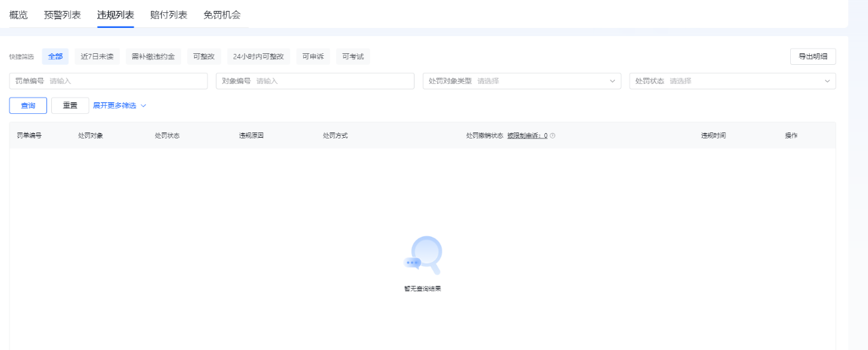
Task: Click the help icon beside 被限制申诉
Action: click(552, 136)
